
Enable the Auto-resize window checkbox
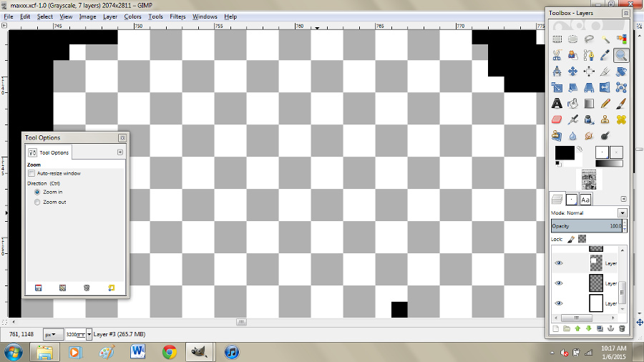[31, 173]
